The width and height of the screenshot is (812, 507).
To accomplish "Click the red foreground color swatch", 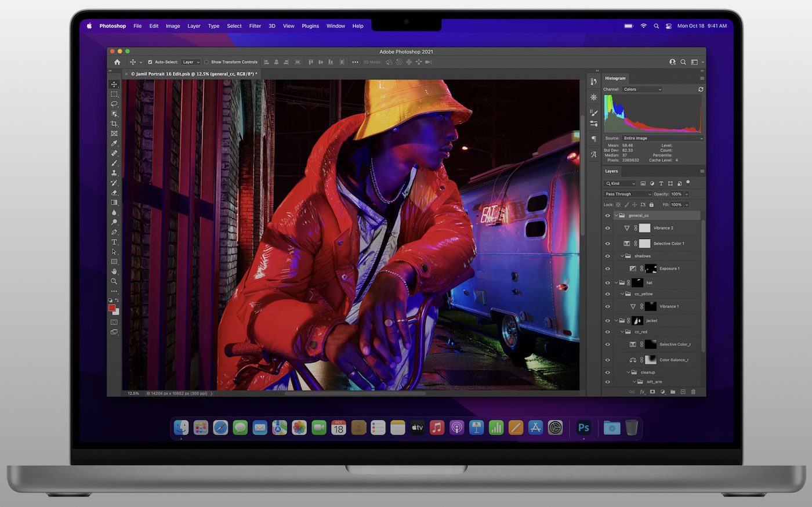I will (x=112, y=307).
